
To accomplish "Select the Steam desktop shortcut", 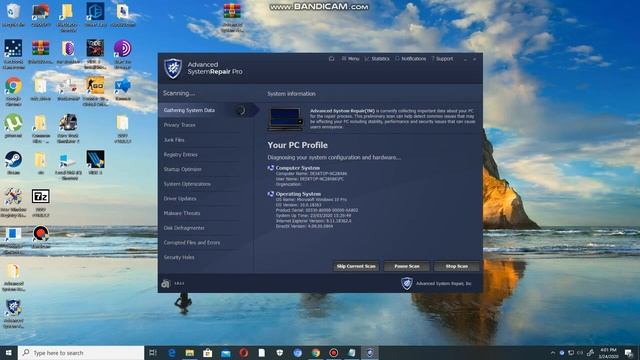I will point(13,162).
